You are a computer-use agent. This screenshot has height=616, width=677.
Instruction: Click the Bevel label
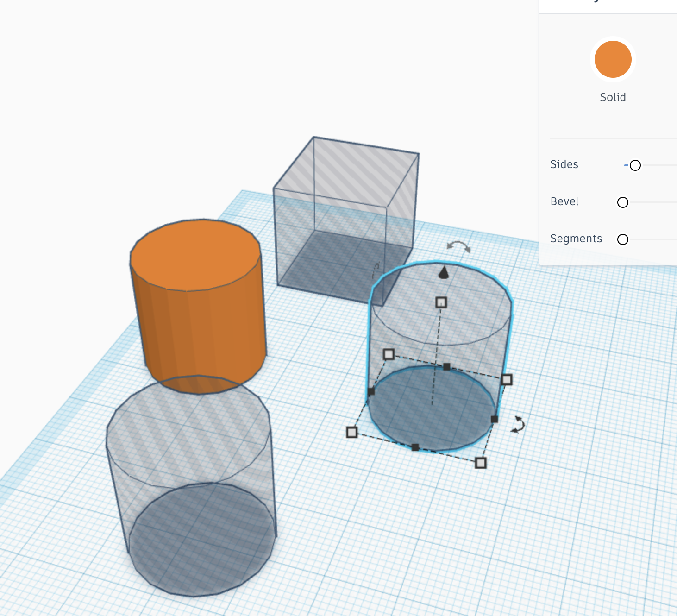(x=564, y=201)
